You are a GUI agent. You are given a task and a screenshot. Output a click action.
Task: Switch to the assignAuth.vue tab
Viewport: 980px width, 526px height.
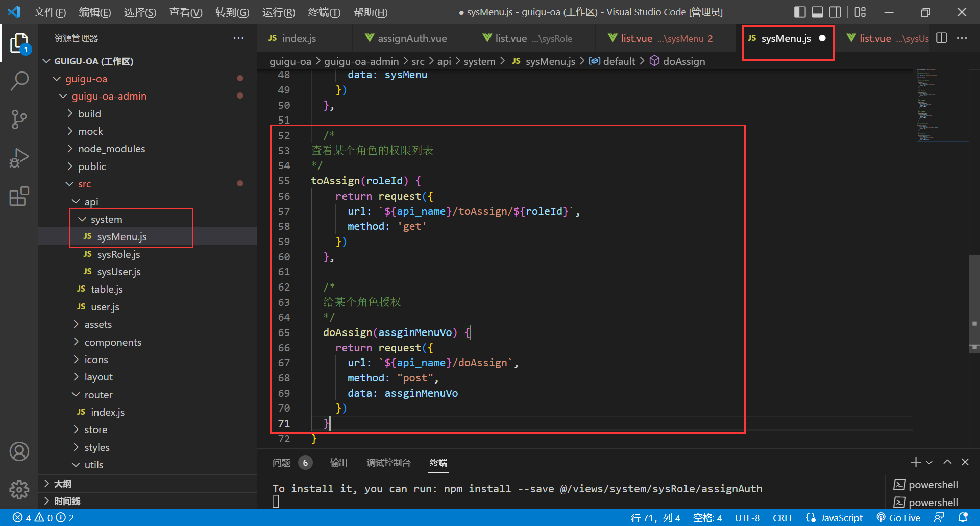click(x=412, y=38)
